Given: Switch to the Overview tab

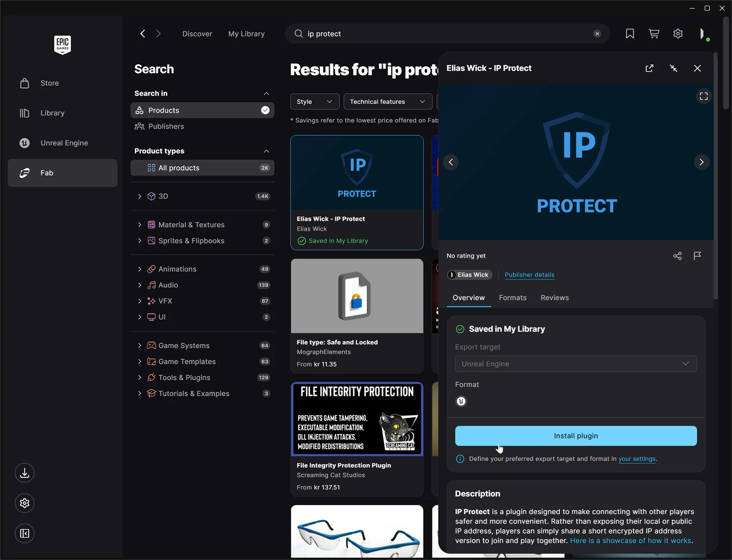Looking at the screenshot, I should tap(469, 298).
